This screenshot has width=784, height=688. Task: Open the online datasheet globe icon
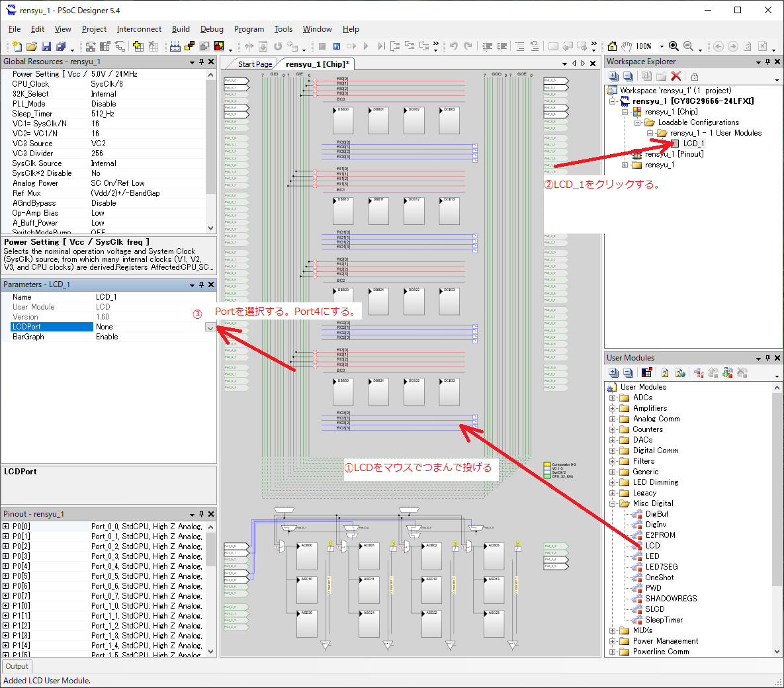pos(680,372)
